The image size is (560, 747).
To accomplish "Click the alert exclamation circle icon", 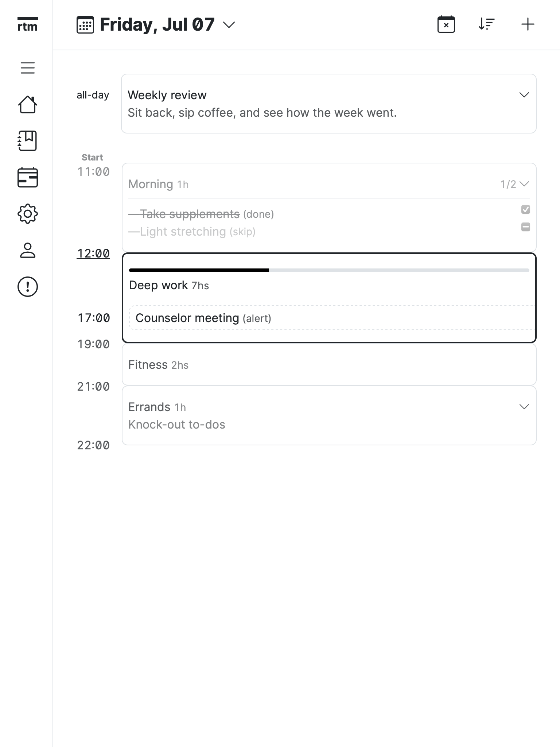I will pyautogui.click(x=28, y=287).
